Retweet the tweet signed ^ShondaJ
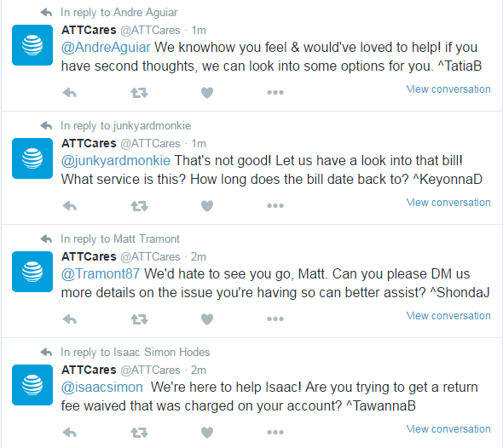This screenshot has height=448, width=503. point(139,319)
